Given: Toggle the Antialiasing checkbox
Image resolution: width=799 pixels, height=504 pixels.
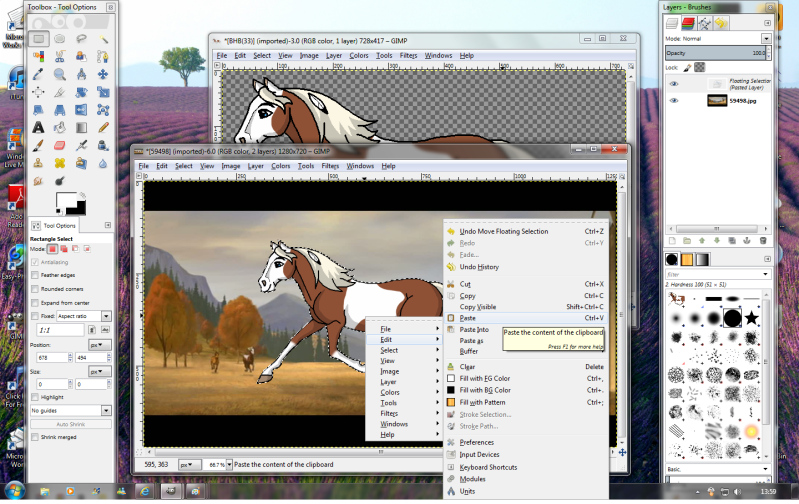Looking at the screenshot, I should pos(35,262).
